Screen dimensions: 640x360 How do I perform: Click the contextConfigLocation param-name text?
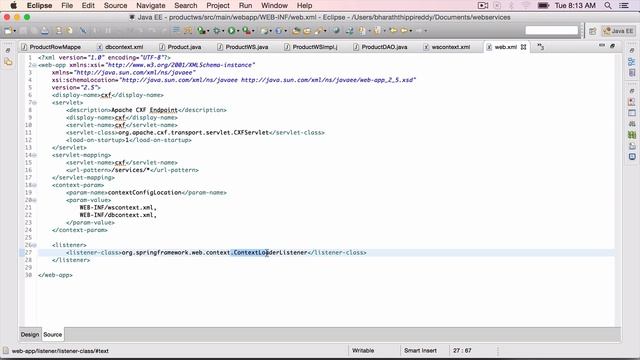pyautogui.click(x=144, y=193)
